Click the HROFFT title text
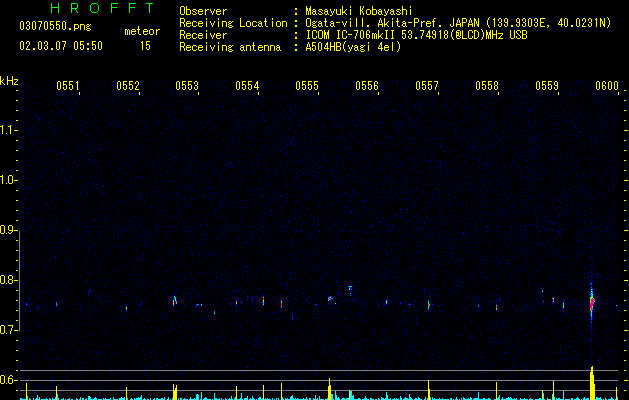Image resolution: width=629 pixels, height=400 pixels. coord(102,8)
